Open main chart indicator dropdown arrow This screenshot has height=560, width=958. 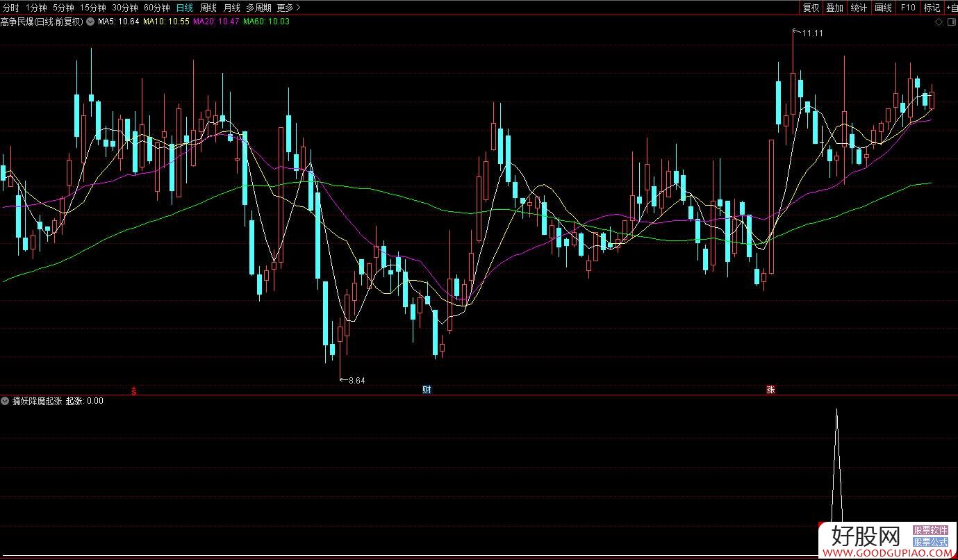[90, 22]
